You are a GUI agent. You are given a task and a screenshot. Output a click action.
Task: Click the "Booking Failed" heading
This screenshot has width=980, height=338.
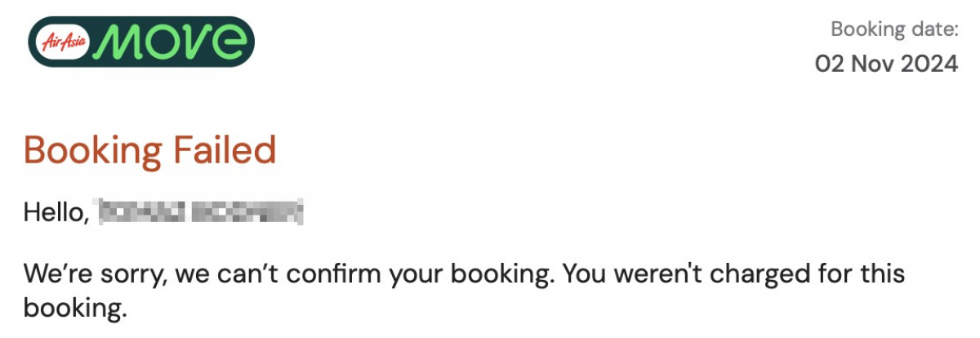click(x=150, y=151)
